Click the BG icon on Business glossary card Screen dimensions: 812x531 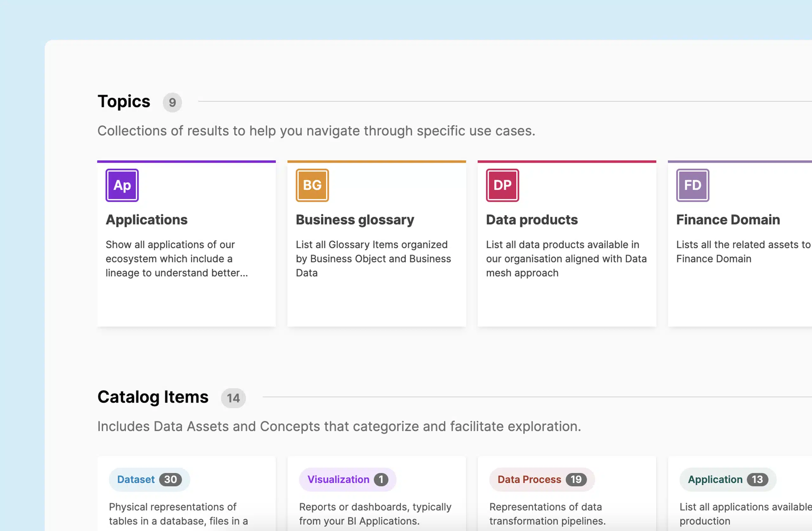point(312,185)
